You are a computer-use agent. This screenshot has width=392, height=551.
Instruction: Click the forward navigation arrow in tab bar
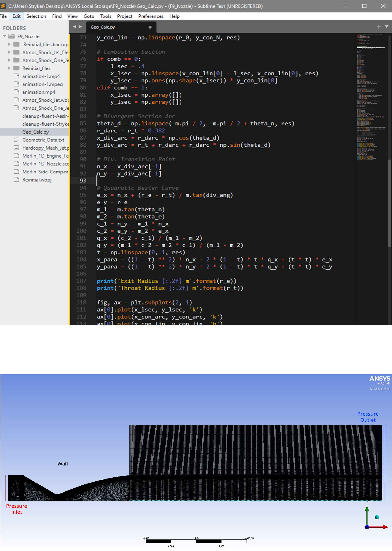[80, 27]
